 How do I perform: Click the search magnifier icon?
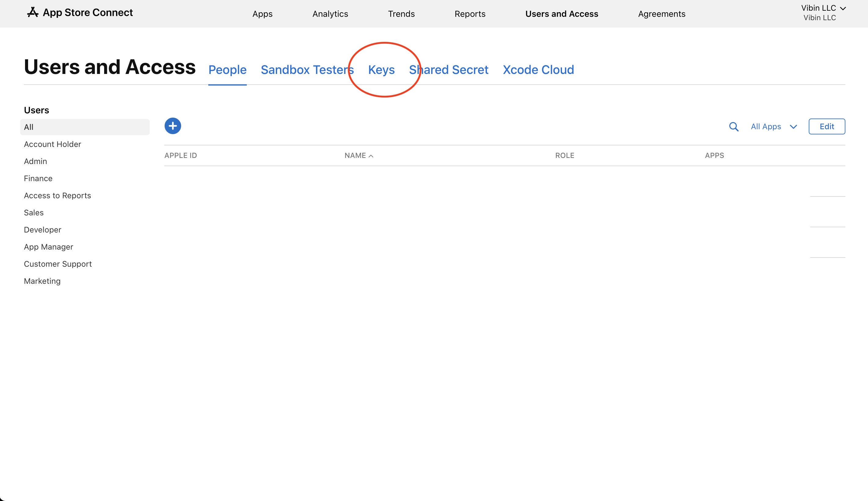point(734,127)
